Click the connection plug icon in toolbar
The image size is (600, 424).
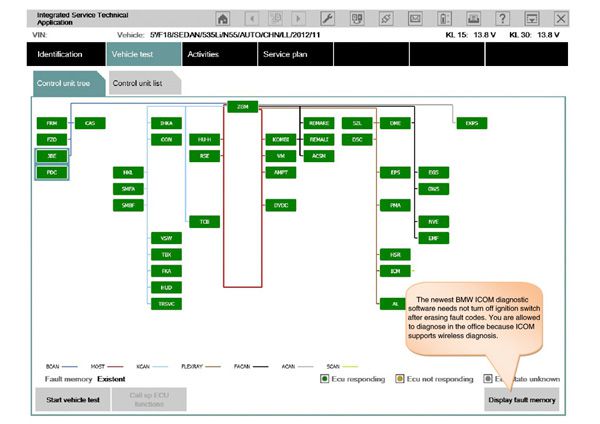pyautogui.click(x=385, y=19)
